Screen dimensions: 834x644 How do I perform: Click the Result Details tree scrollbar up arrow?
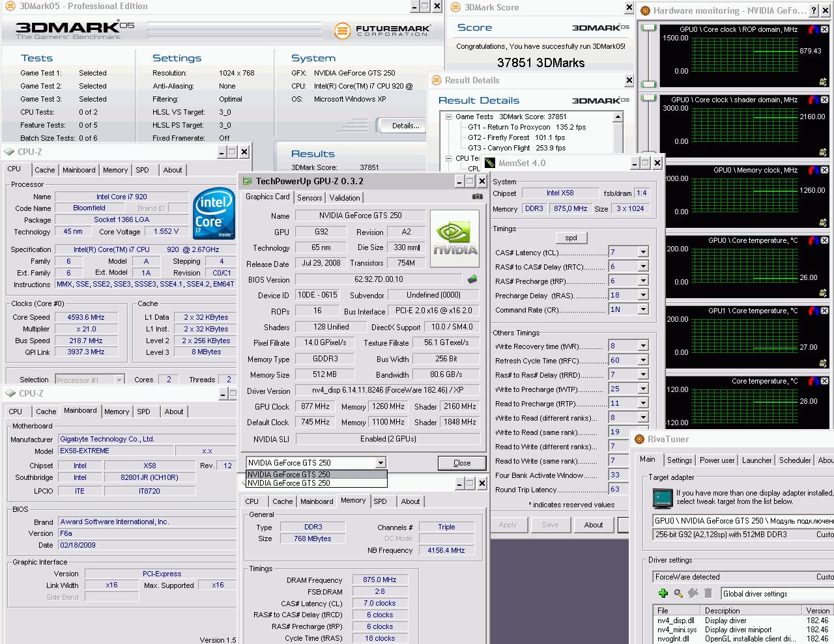617,117
